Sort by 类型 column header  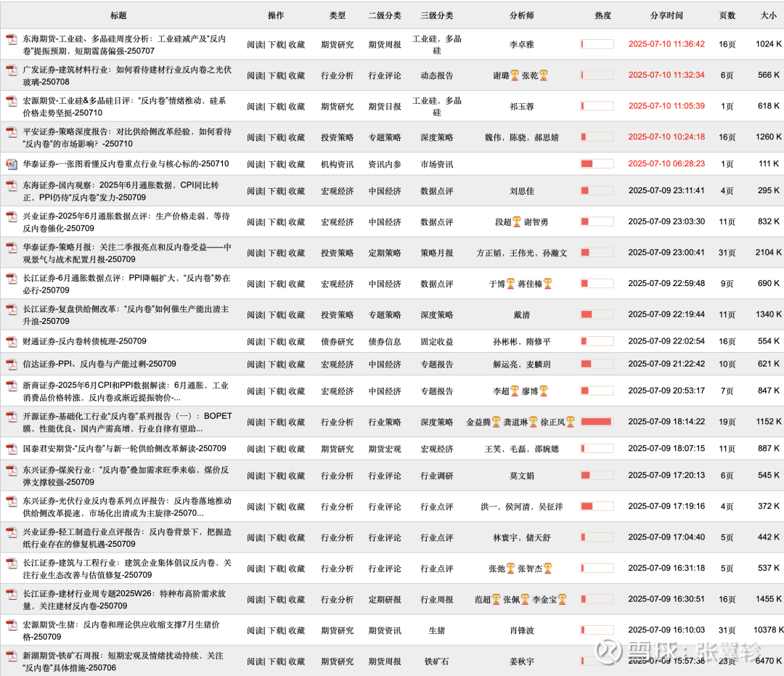click(338, 15)
